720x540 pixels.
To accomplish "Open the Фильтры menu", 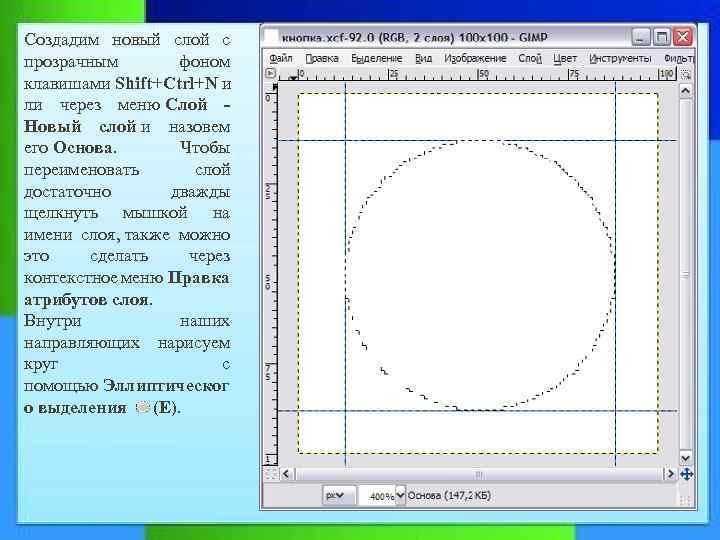I will [x=679, y=58].
